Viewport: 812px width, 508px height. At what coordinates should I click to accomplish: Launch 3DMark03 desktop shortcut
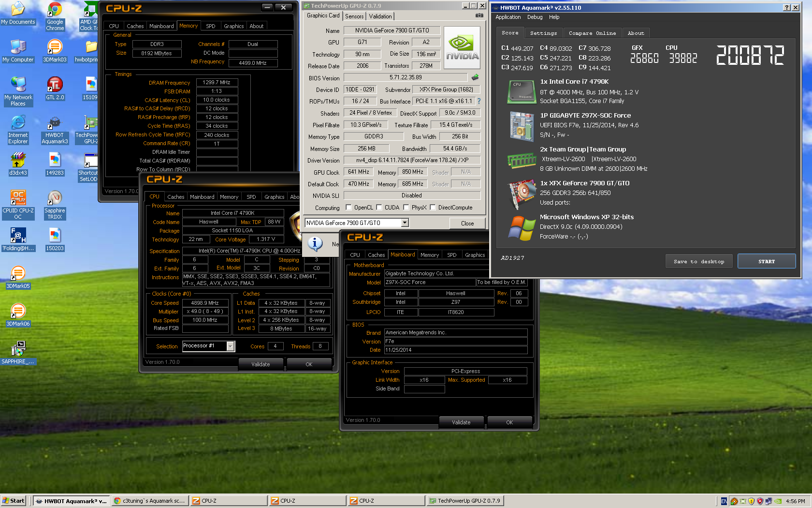[55, 51]
